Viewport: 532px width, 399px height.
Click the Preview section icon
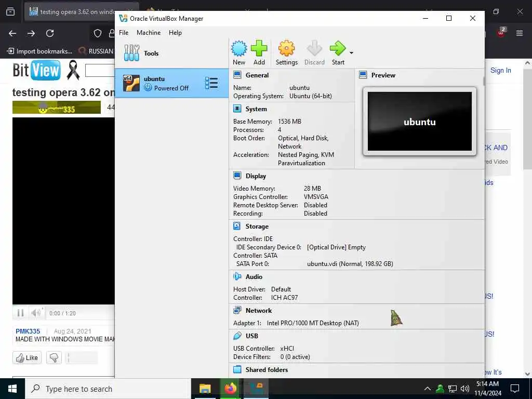click(x=363, y=75)
